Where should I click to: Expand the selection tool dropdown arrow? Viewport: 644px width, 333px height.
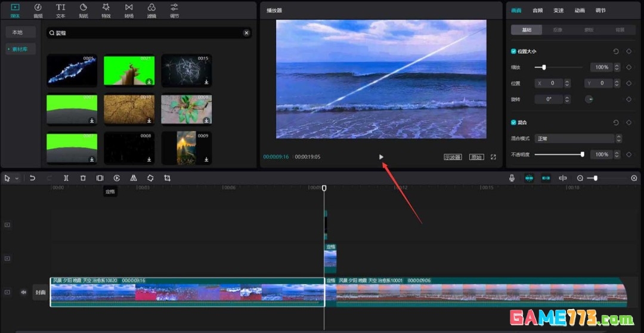[x=17, y=178]
